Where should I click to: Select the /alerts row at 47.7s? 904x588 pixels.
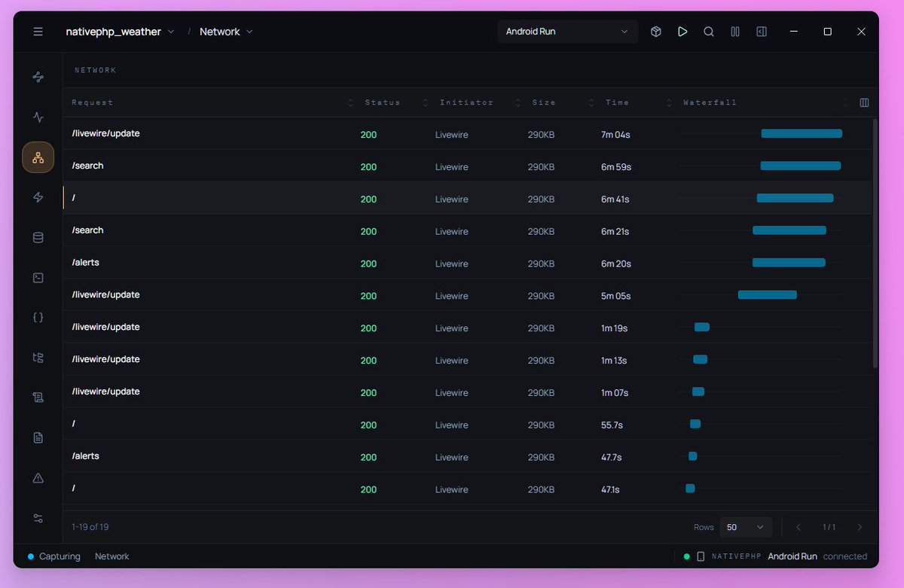click(467, 457)
